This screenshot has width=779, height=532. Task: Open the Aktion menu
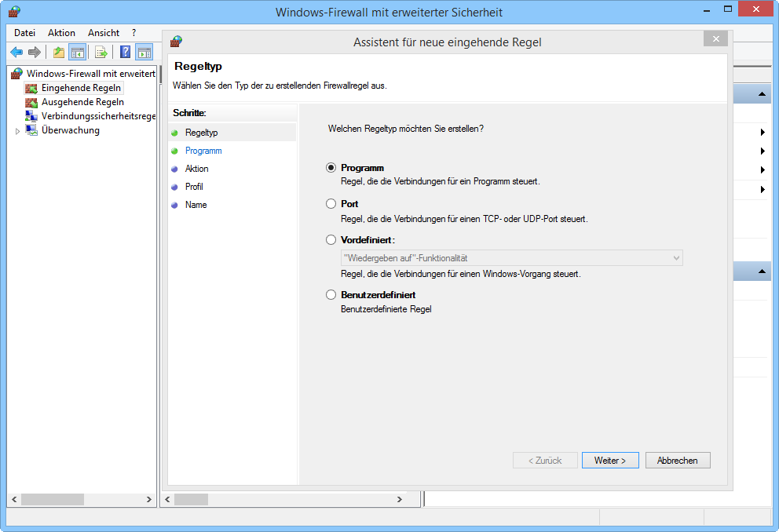[x=61, y=33]
